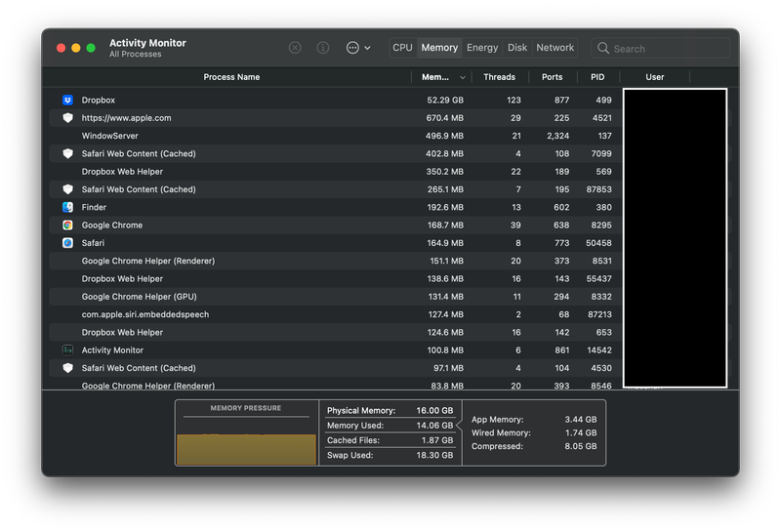Click the Activity Monitor row icon

[67, 350]
